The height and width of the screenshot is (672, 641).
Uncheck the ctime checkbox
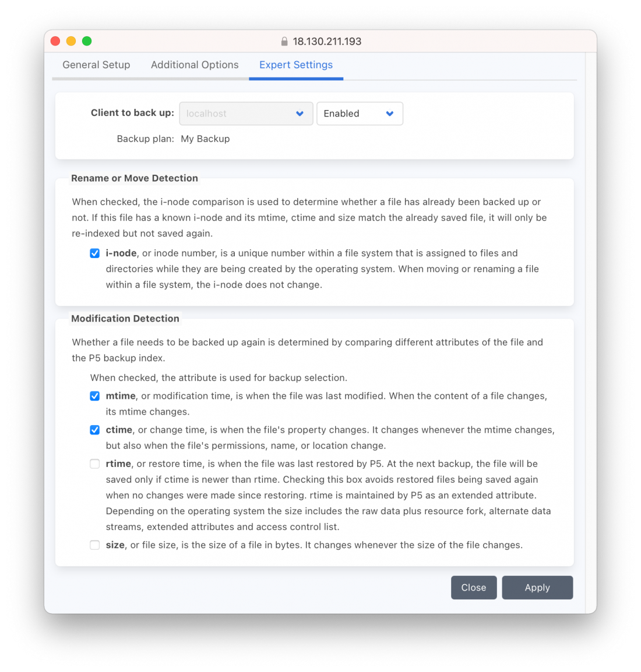[x=95, y=430]
